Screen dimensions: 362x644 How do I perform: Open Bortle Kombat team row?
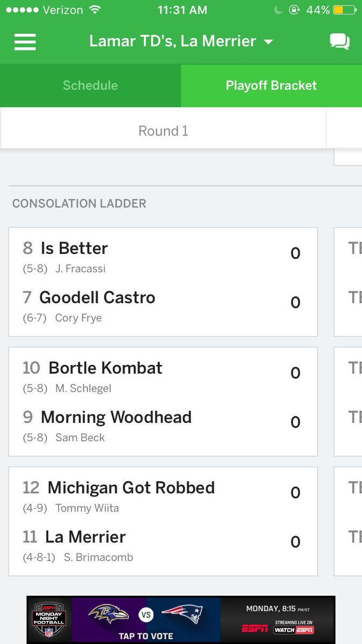coord(163,376)
